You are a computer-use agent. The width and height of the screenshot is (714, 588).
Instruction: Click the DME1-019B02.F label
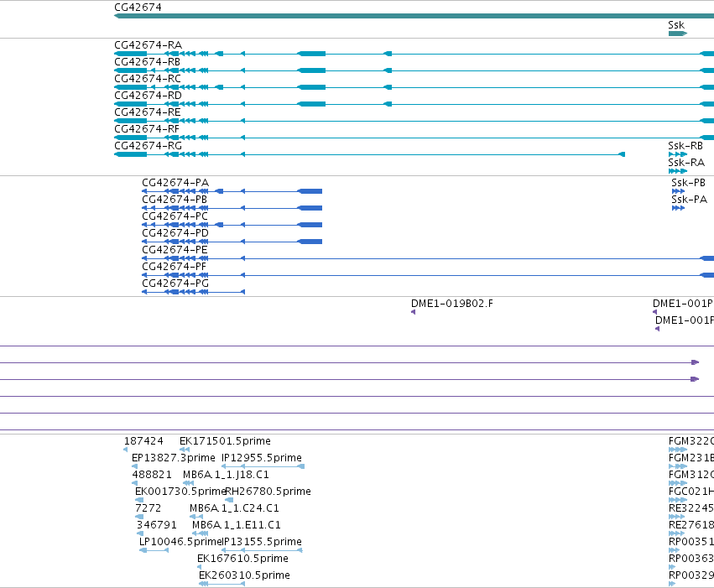(x=451, y=304)
